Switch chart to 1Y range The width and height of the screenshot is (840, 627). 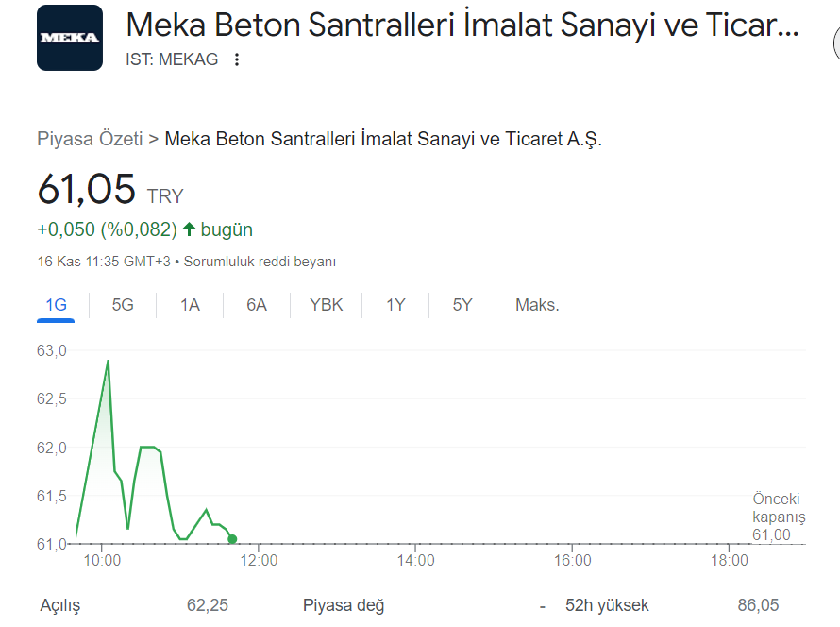[x=395, y=305]
